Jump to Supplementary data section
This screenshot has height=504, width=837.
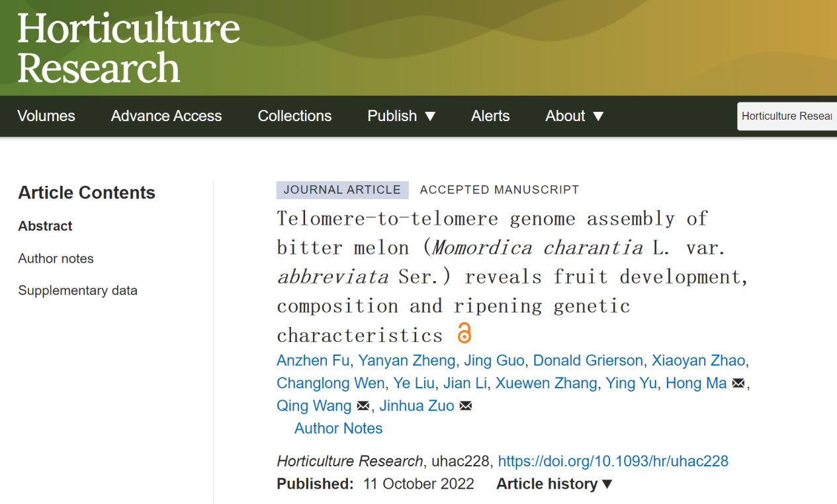[77, 290]
